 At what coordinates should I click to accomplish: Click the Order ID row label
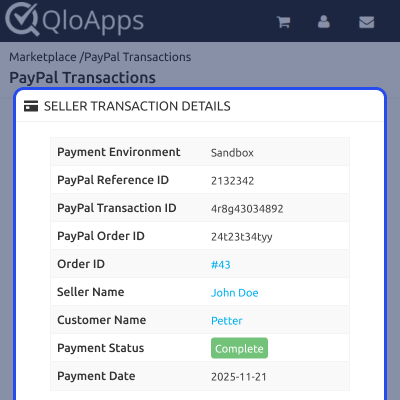coord(81,264)
